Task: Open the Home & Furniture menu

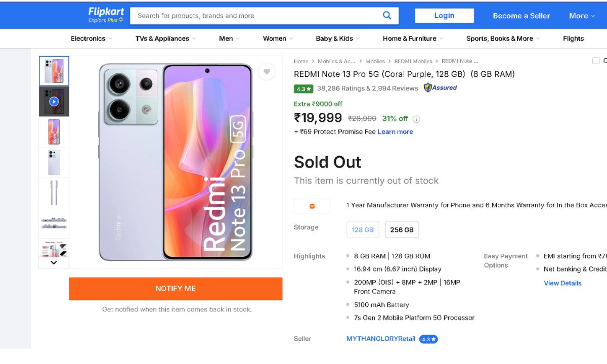Action: [412, 38]
